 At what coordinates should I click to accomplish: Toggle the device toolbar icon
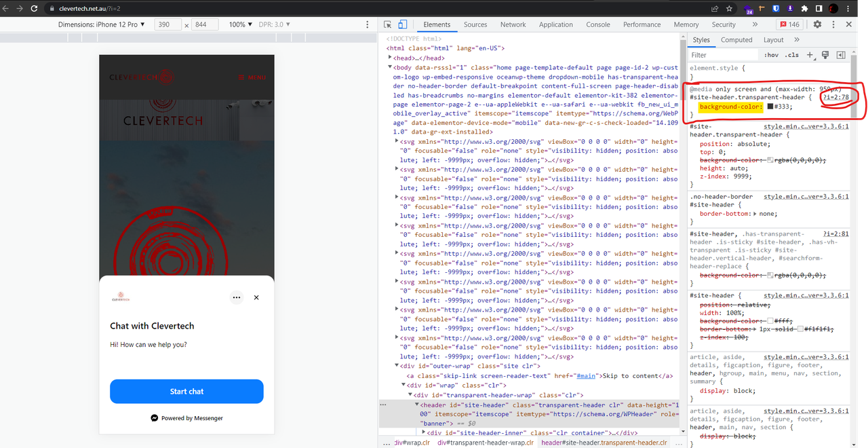[402, 24]
